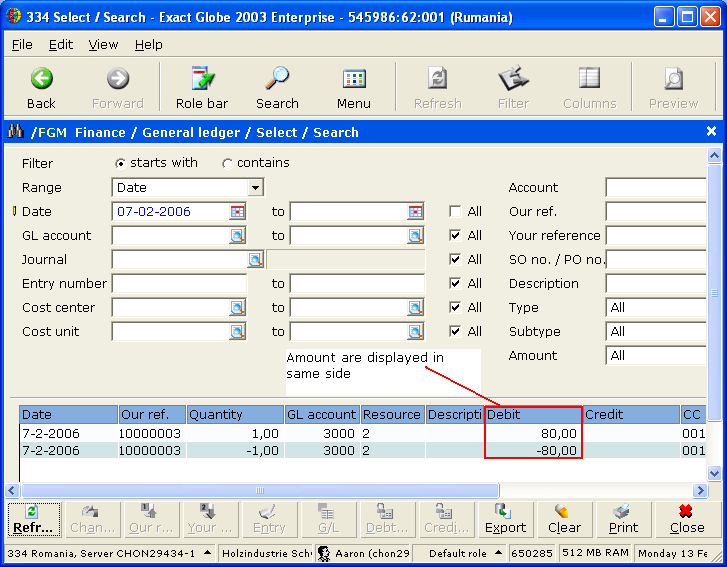Open the Edit menu
The height and width of the screenshot is (567, 727).
[x=61, y=45]
